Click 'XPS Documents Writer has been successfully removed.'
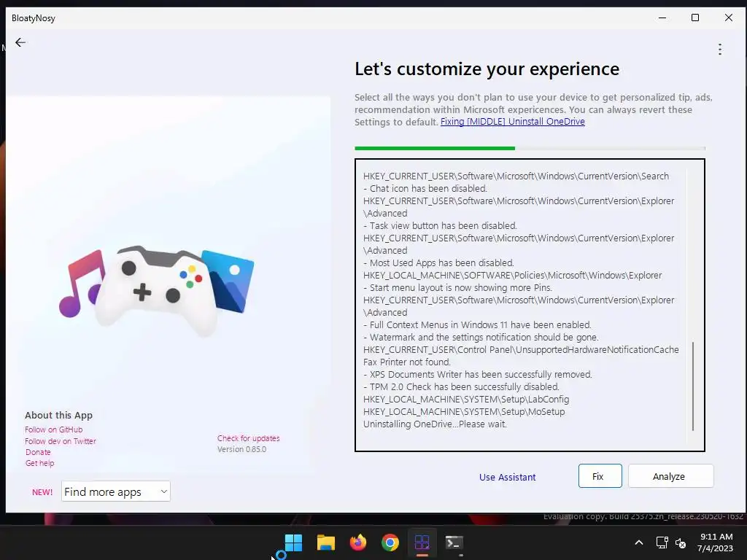Image resolution: width=747 pixels, height=560 pixels. click(477, 374)
